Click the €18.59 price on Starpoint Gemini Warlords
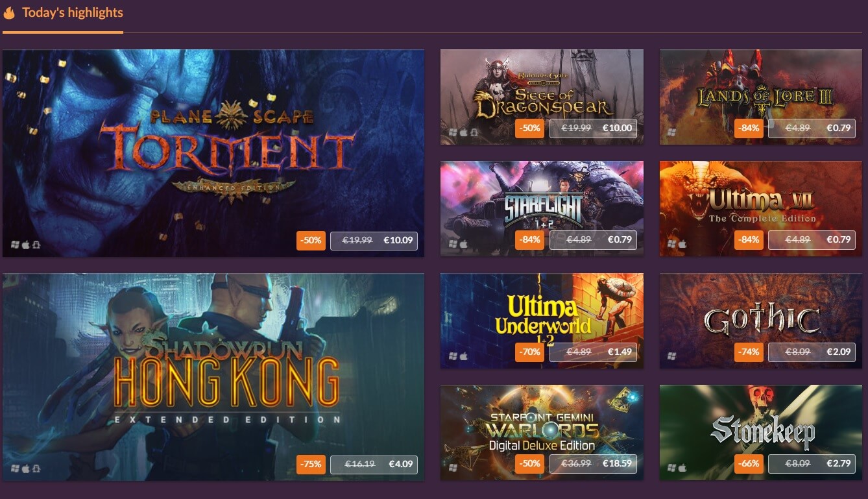This screenshot has height=499, width=868. click(617, 464)
